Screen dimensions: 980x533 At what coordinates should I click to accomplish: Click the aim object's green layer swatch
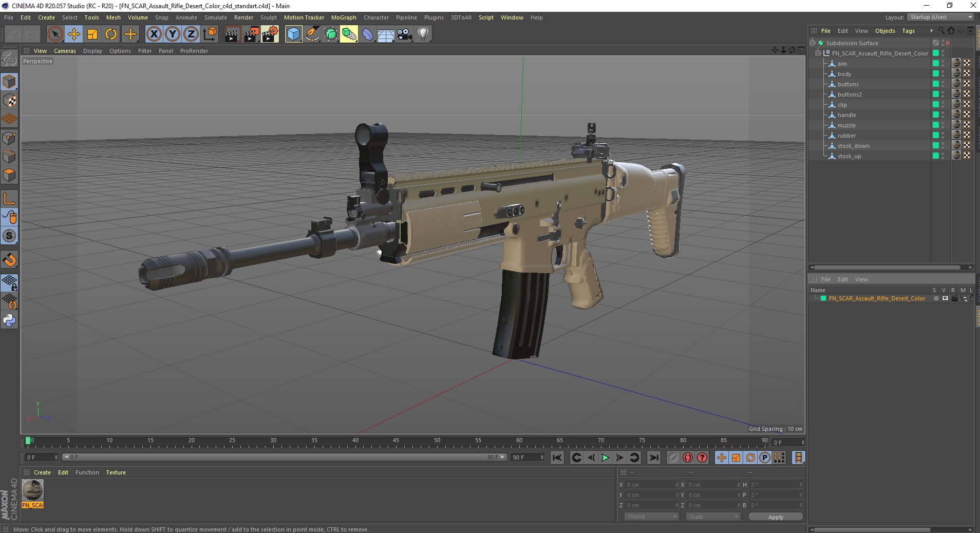(936, 63)
